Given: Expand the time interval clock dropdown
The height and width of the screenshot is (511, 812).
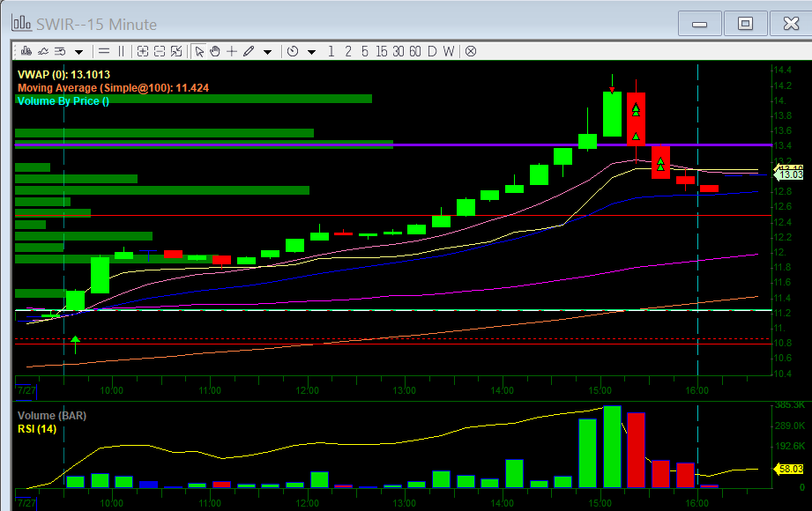Looking at the screenshot, I should (311, 52).
